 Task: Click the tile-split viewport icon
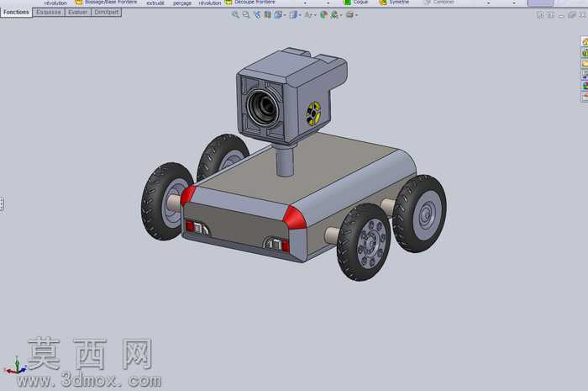(x=540, y=15)
